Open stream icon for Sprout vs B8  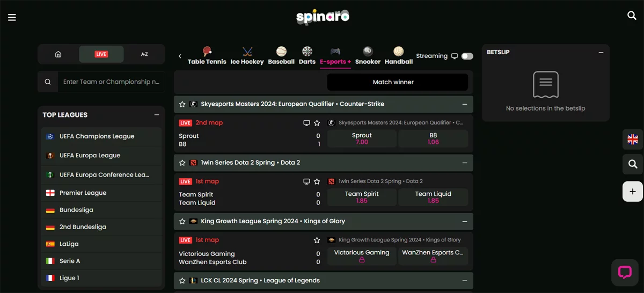coord(306,123)
